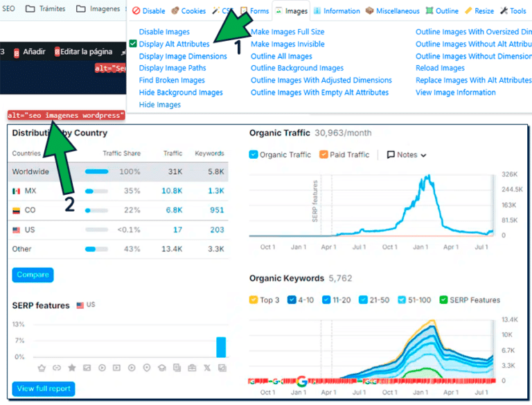Select the Resize ruler icon
This screenshot has width=532, height=405.
tap(469, 11)
